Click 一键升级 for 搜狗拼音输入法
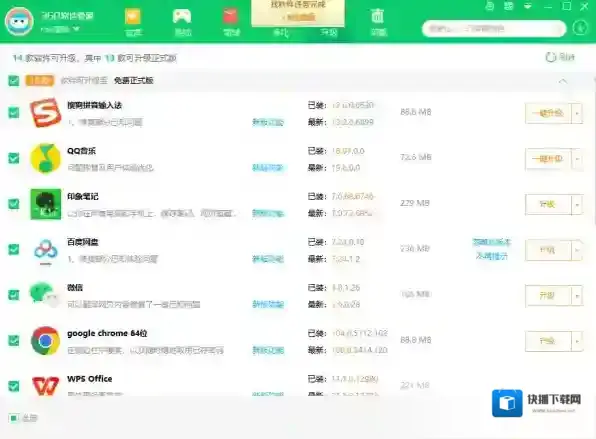 [548, 113]
